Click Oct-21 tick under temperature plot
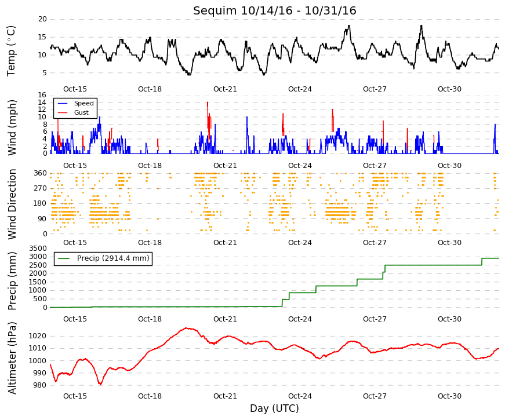505x420 pixels. 225,89
